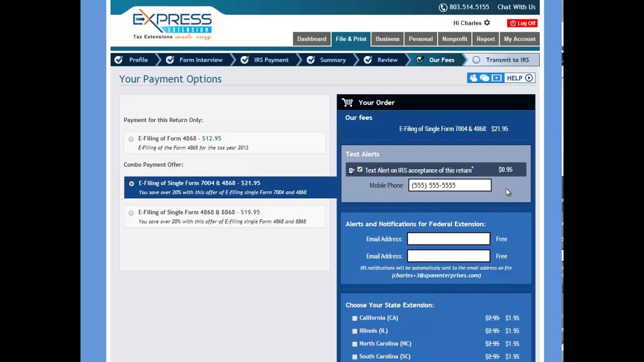
Task: Open the My Account tab
Action: (520, 39)
